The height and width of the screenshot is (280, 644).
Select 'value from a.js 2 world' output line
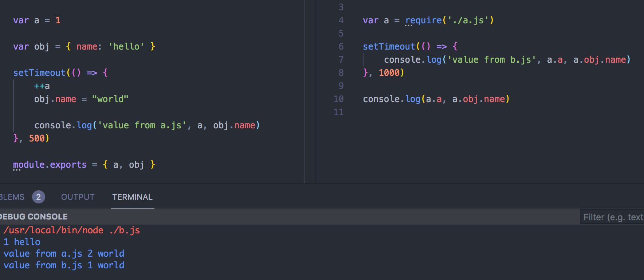(64, 253)
